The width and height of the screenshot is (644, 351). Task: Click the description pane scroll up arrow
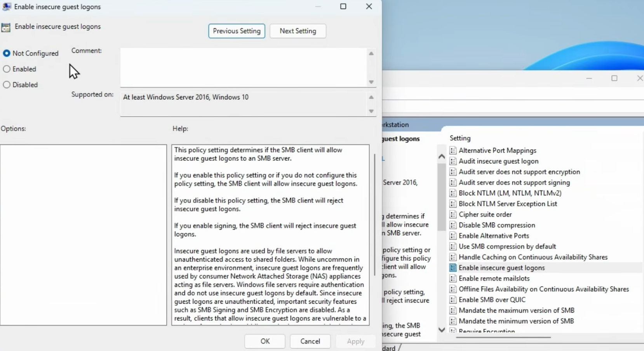pyautogui.click(x=442, y=157)
